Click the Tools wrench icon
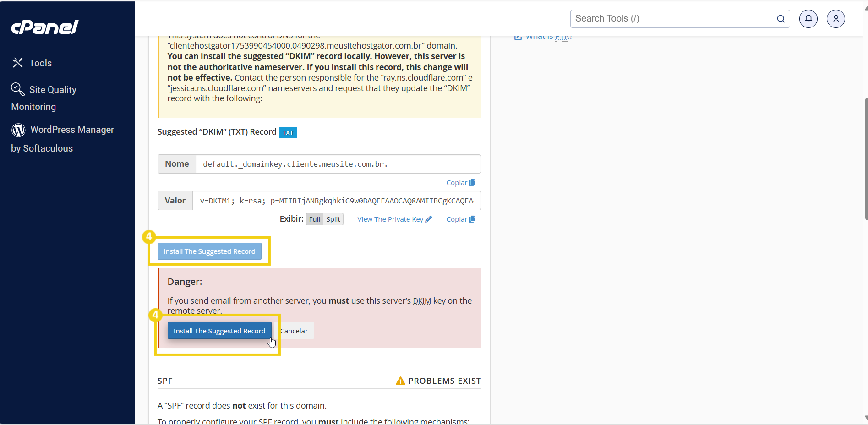Image resolution: width=868 pixels, height=425 pixels. tap(17, 63)
